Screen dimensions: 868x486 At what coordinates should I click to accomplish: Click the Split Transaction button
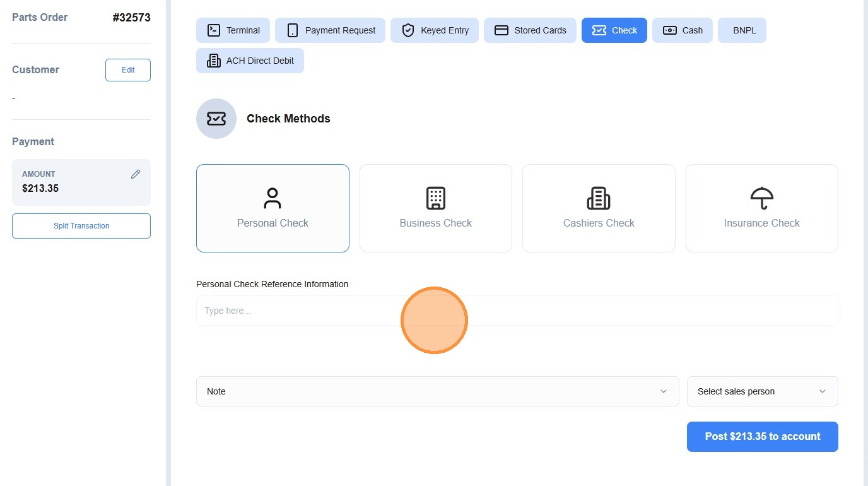coord(81,226)
